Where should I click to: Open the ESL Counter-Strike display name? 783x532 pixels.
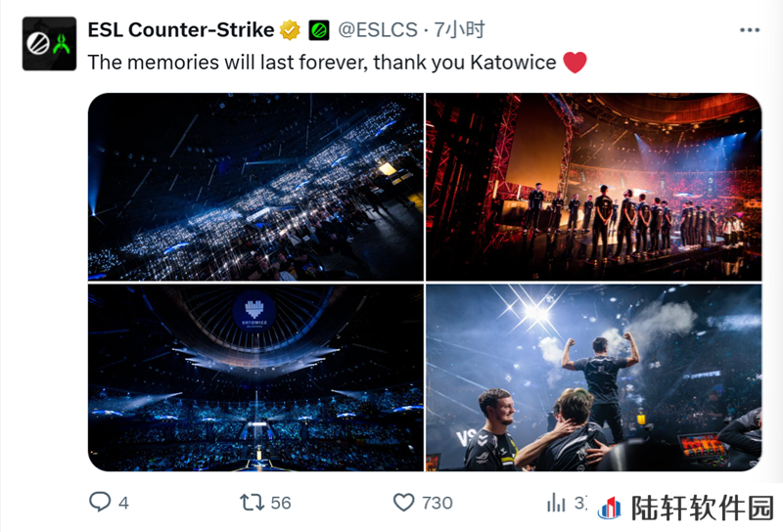181,30
